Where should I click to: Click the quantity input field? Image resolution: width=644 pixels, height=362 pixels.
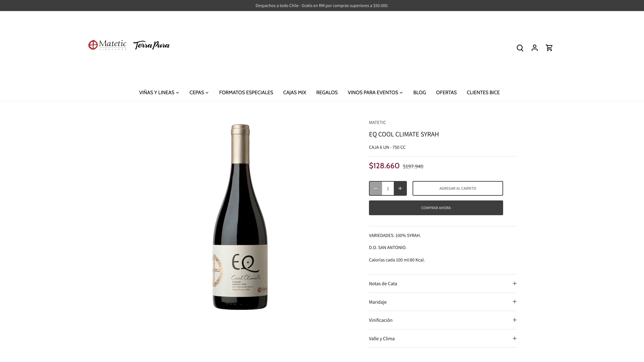coord(388,188)
